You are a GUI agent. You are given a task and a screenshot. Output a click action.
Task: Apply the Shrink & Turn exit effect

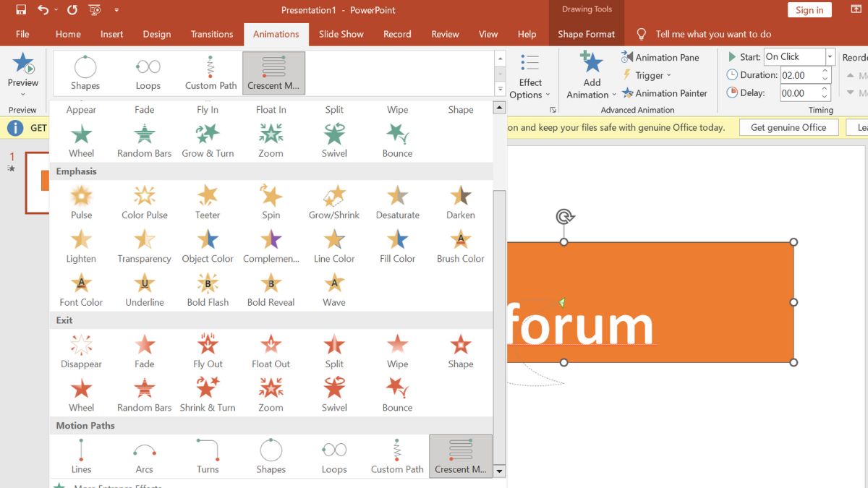point(208,394)
